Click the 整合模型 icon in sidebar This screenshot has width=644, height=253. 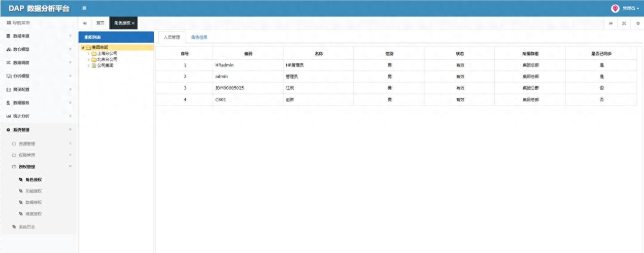[8, 49]
